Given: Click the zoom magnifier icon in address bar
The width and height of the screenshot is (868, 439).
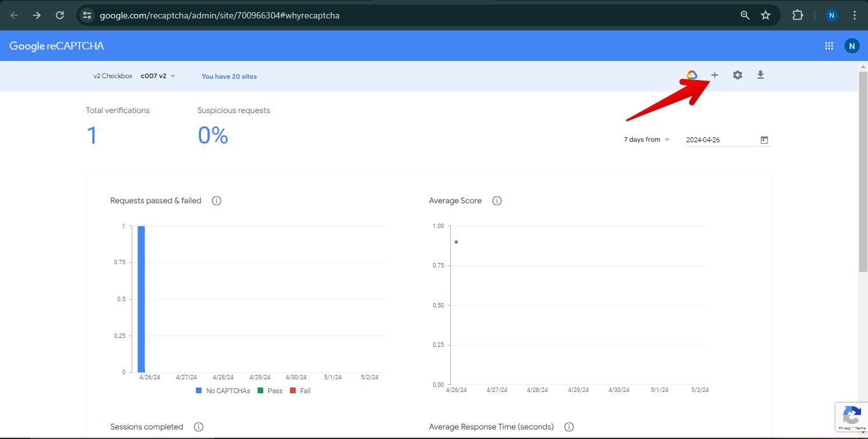Looking at the screenshot, I should [x=745, y=15].
